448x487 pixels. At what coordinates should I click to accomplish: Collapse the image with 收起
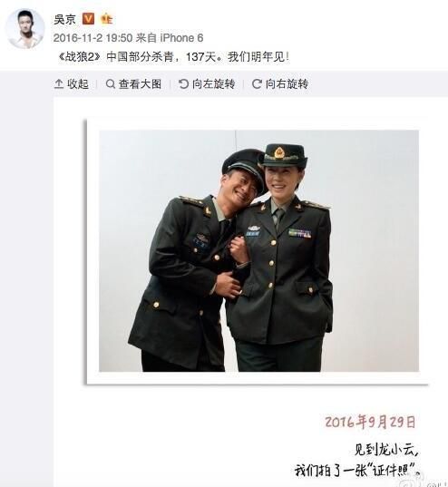(x=72, y=83)
